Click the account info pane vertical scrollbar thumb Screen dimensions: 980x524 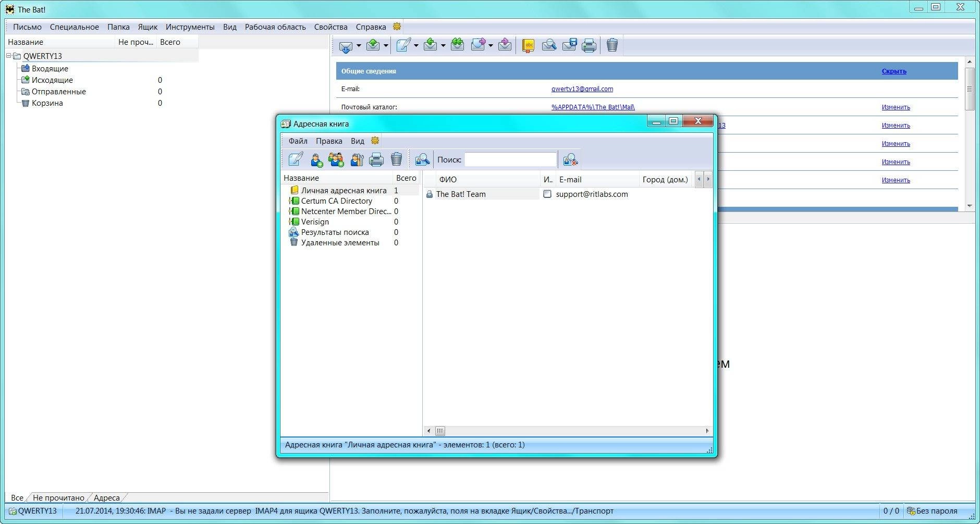[x=970, y=89]
